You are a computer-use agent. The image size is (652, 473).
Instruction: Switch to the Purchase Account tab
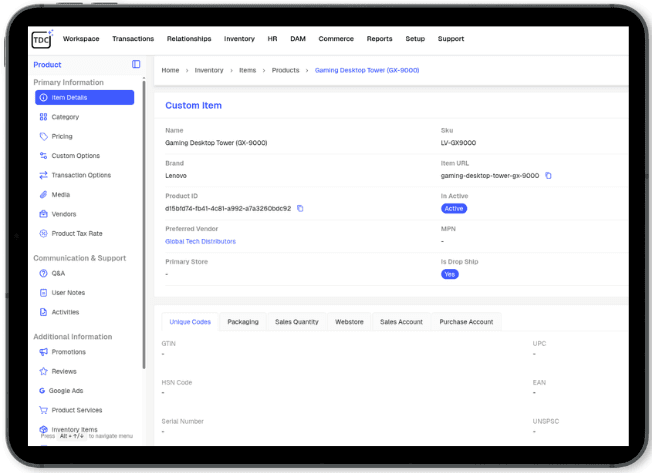pyautogui.click(x=467, y=322)
